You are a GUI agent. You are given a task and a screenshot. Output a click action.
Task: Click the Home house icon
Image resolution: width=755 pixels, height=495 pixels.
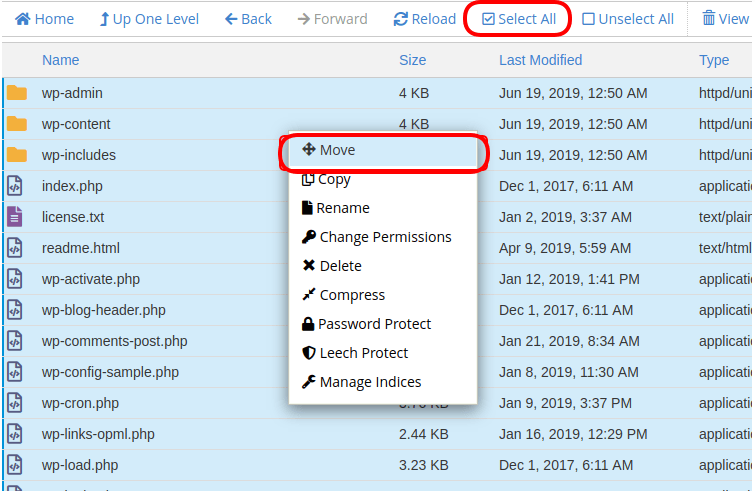[x=23, y=19]
